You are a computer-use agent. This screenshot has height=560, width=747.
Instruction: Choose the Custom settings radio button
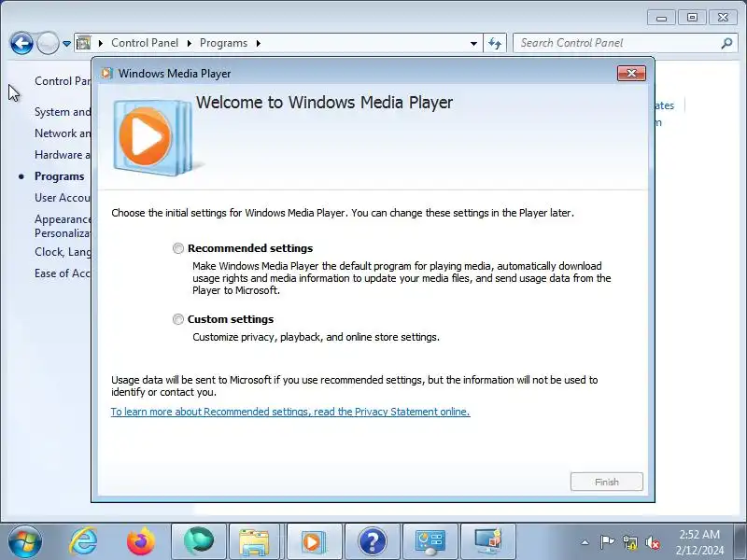(178, 319)
